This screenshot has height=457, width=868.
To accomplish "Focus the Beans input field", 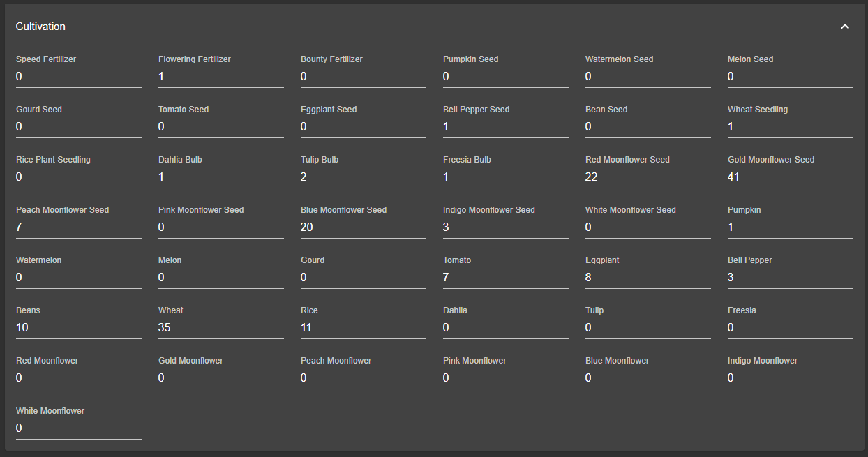I will [x=78, y=328].
